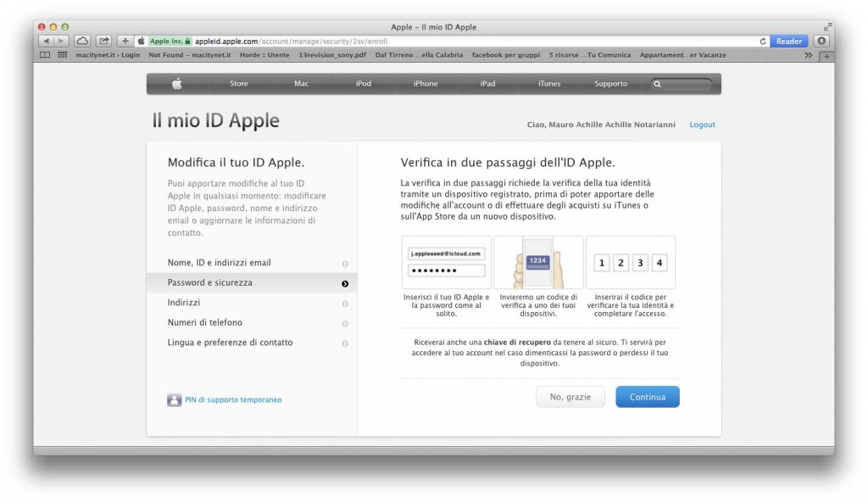The width and height of the screenshot is (868, 502).
Task: Select Password e sicurezza section
Action: point(252,282)
